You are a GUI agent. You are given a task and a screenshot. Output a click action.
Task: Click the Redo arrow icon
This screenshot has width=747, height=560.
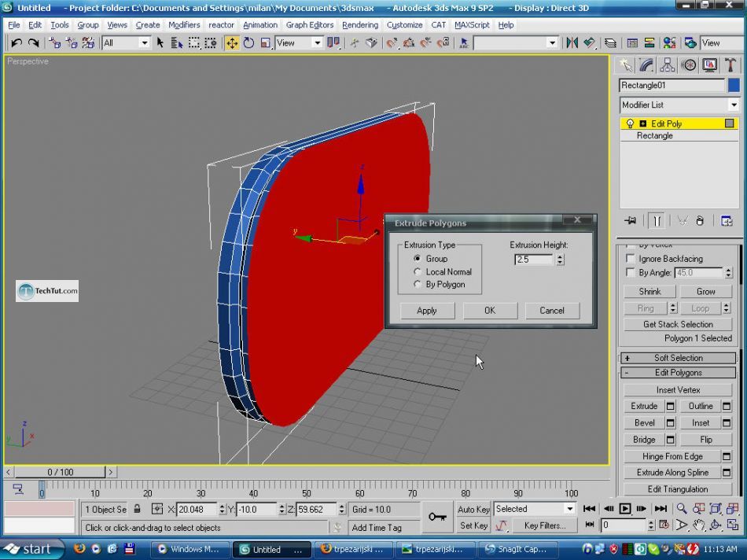point(33,43)
